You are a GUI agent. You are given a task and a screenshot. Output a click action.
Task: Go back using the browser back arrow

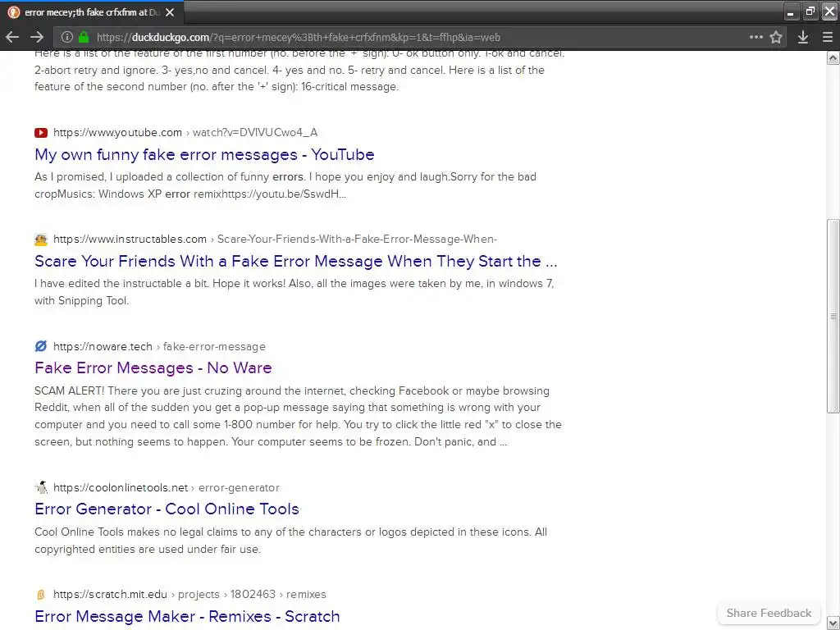12,37
